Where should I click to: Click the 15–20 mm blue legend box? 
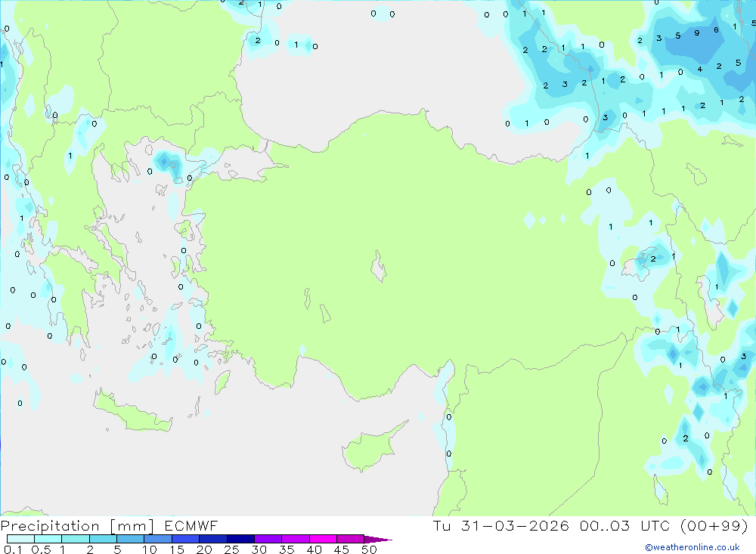[x=186, y=539]
